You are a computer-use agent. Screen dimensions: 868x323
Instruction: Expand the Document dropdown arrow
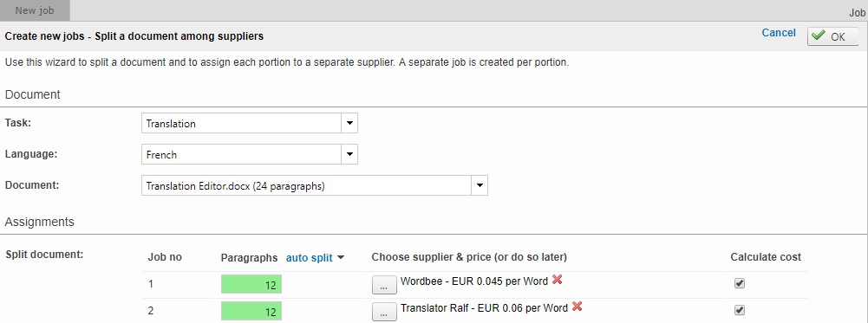pyautogui.click(x=480, y=185)
